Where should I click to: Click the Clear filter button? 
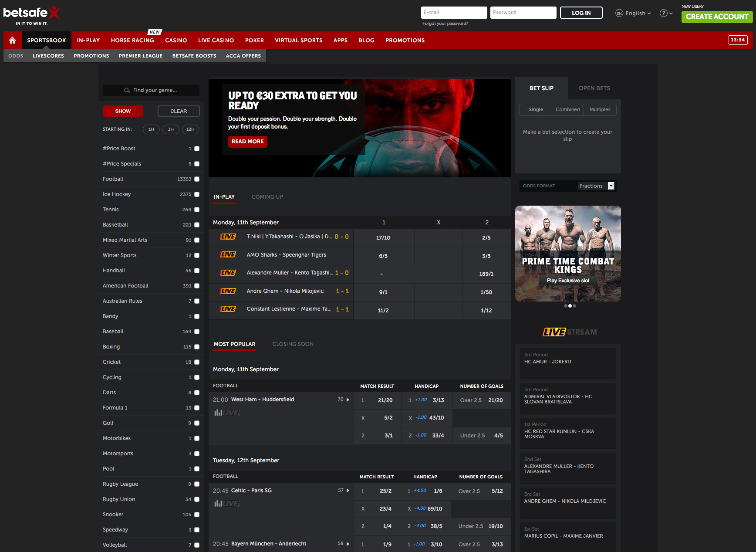[179, 111]
